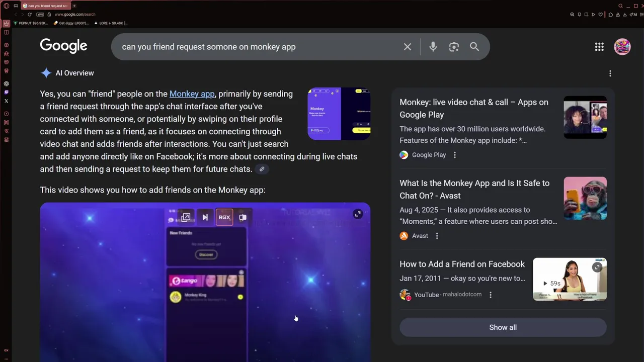The width and height of the screenshot is (644, 362).
Task: Open browser zoom magnifier in toolbar
Action: coord(572,15)
